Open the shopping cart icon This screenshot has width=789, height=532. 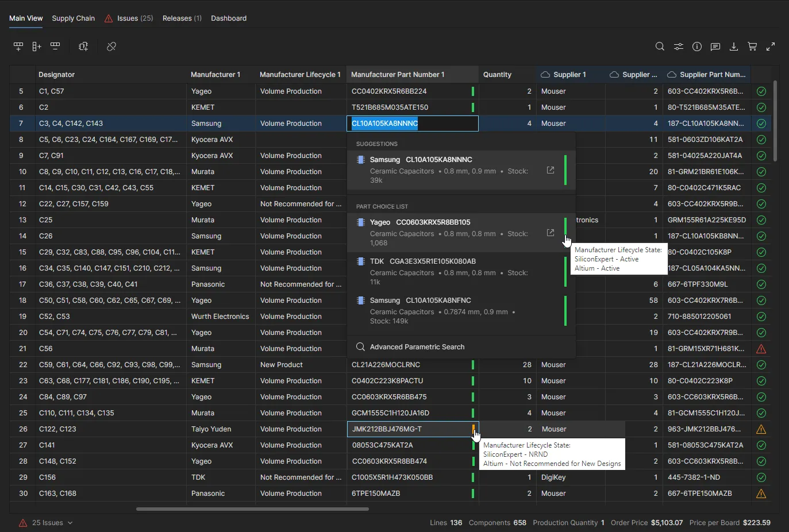click(x=752, y=47)
